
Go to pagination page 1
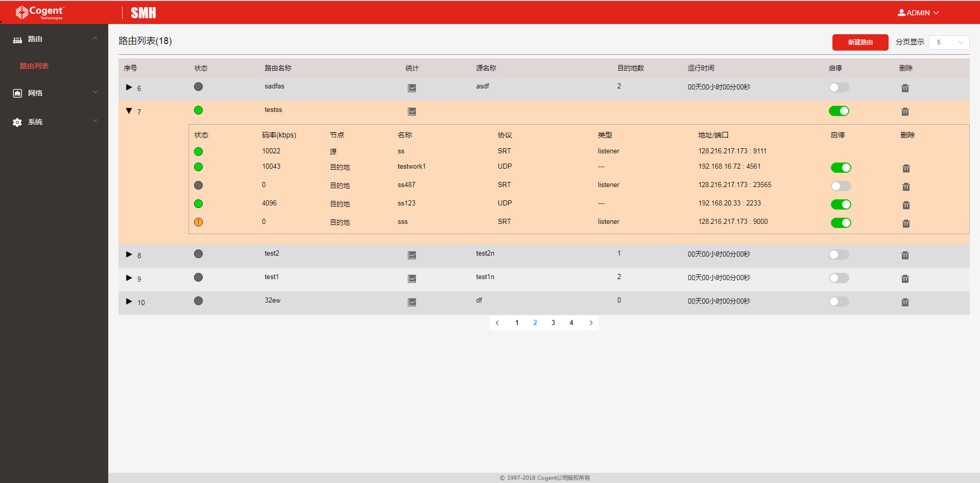click(517, 323)
